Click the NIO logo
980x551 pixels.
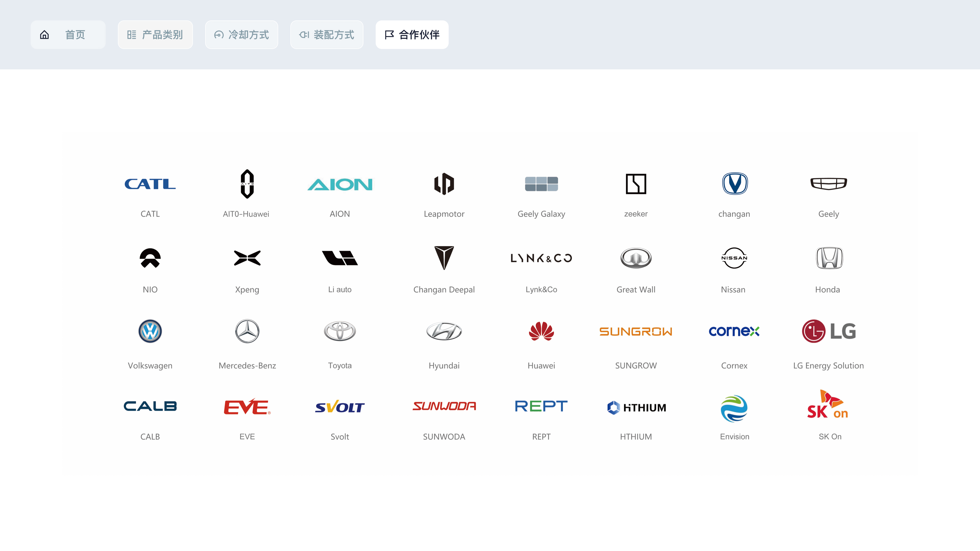click(150, 258)
